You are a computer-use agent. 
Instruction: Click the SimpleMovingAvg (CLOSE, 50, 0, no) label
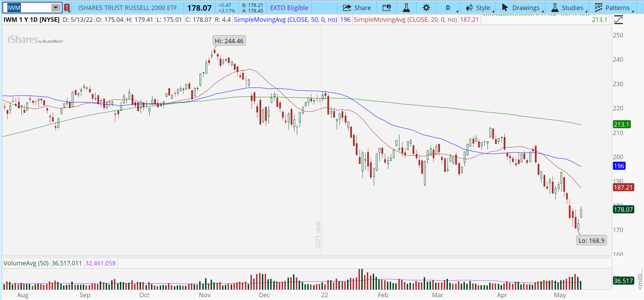tap(285, 20)
